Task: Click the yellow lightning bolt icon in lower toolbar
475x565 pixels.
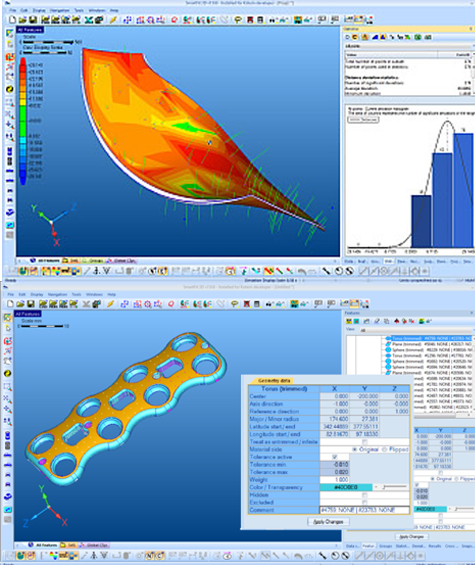Action: pyautogui.click(x=110, y=304)
